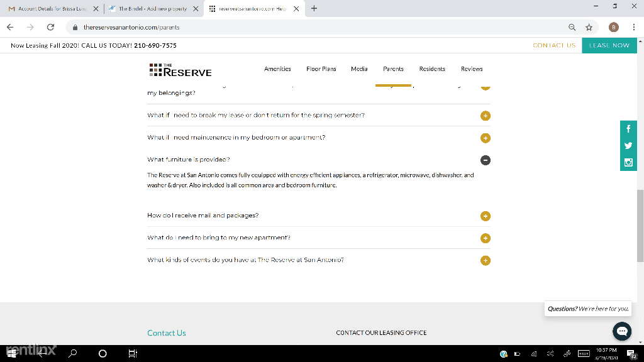Collapse the What furniture is provided answer
Screen dimensions: 644x362
(x=486, y=160)
